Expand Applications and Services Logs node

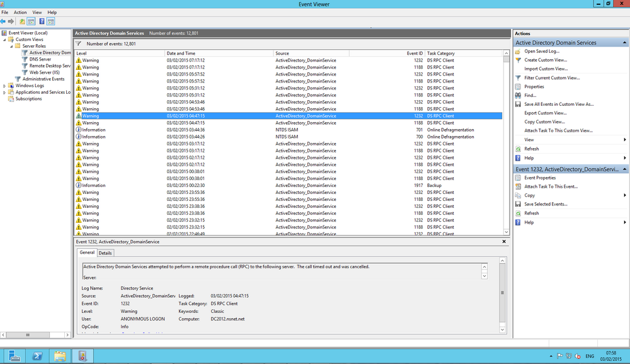[4, 92]
